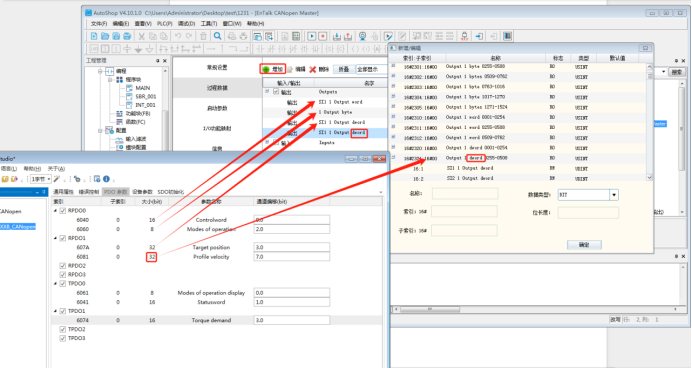Switch to the SDO初始化 tab

point(170,192)
